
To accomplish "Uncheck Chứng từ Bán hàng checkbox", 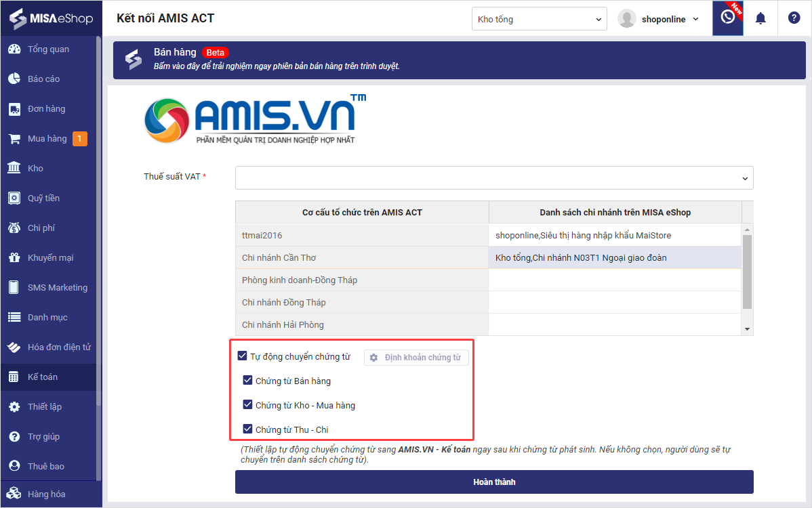I will coord(247,380).
